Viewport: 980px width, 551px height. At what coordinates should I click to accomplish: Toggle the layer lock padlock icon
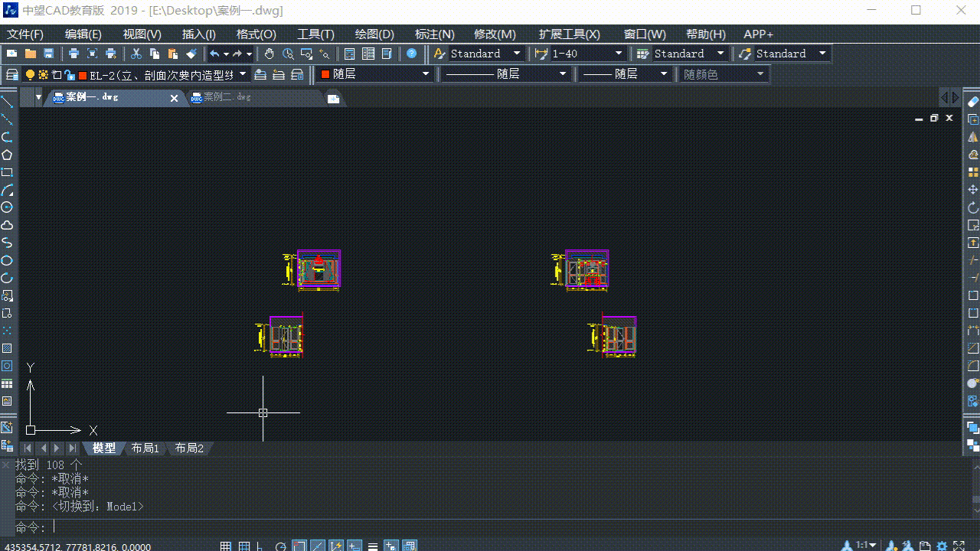tap(70, 75)
